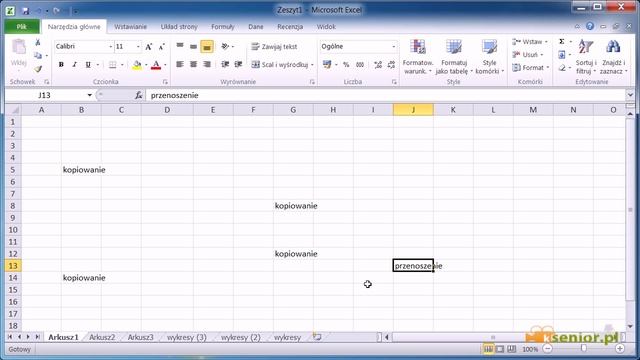The height and width of the screenshot is (360, 640).
Task: Open Style komórki gallery
Action: [x=489, y=57]
